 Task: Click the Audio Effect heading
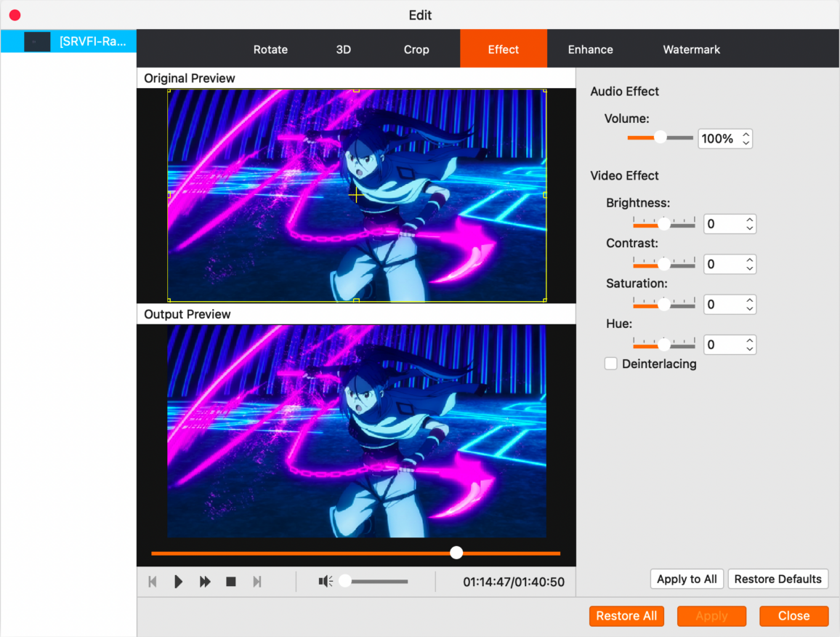pyautogui.click(x=625, y=92)
